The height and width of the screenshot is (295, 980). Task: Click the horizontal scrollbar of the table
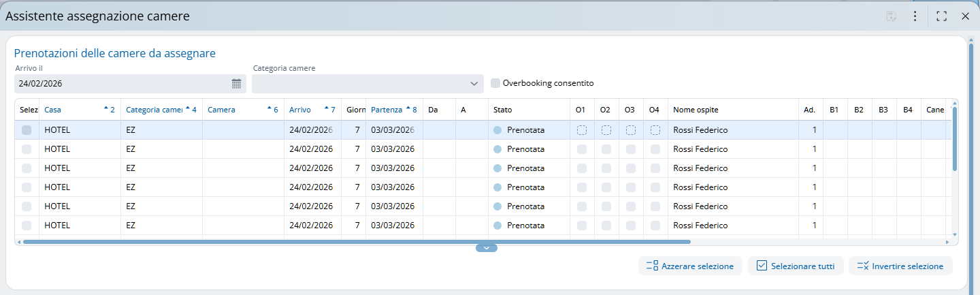pyautogui.click(x=354, y=241)
